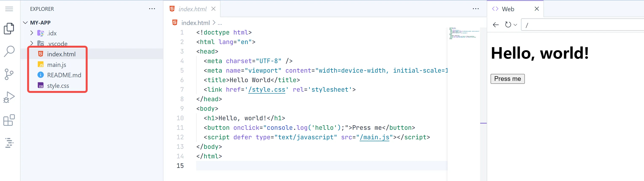Switch to the index.html editor tab

pyautogui.click(x=192, y=9)
